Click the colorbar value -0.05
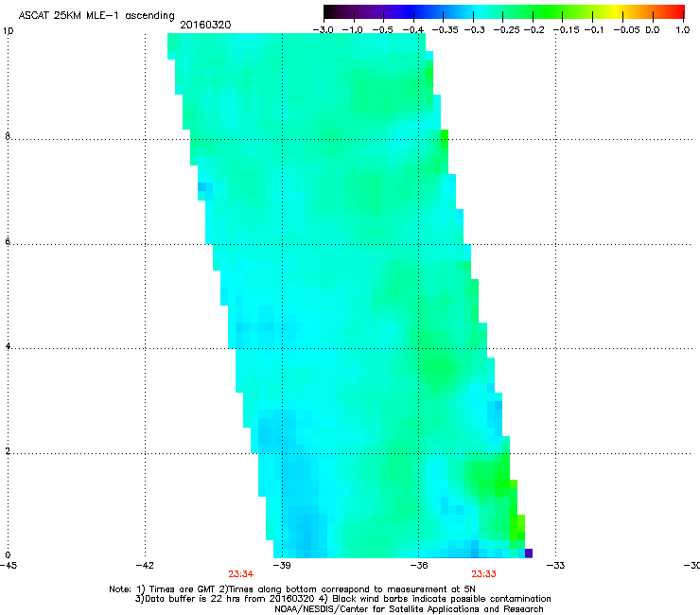 pyautogui.click(x=626, y=30)
